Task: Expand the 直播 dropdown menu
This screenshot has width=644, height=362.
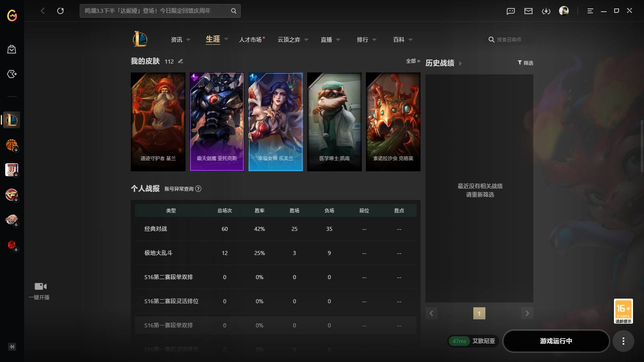Action: [x=338, y=40]
